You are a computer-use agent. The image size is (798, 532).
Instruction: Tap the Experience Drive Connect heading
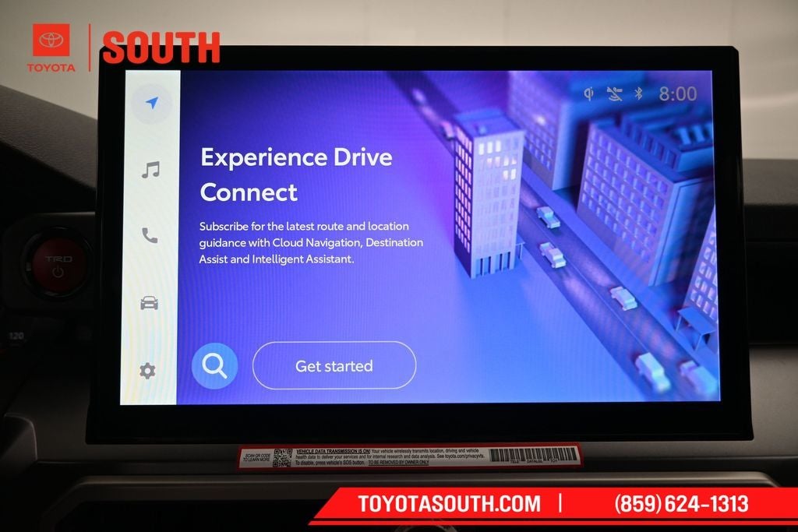point(296,174)
